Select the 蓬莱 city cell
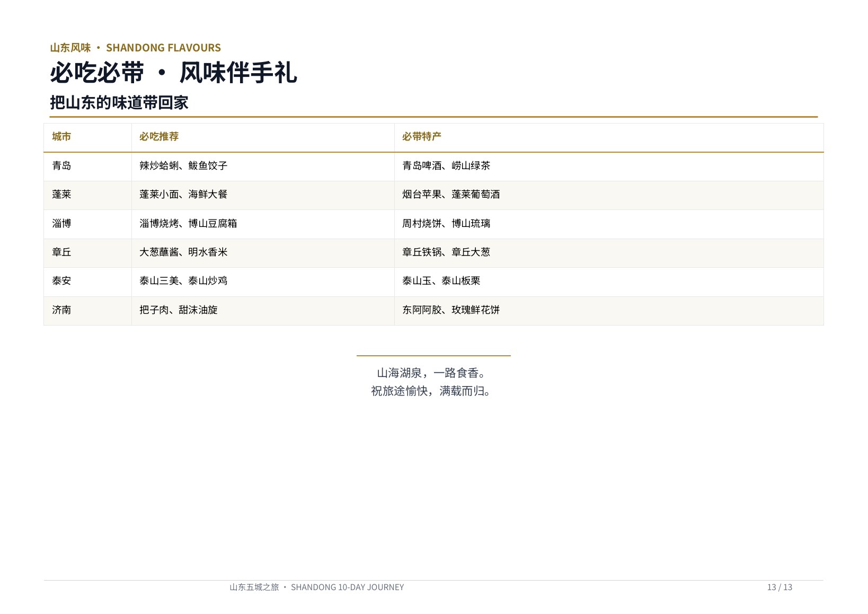The height and width of the screenshot is (614, 868). tap(87, 195)
